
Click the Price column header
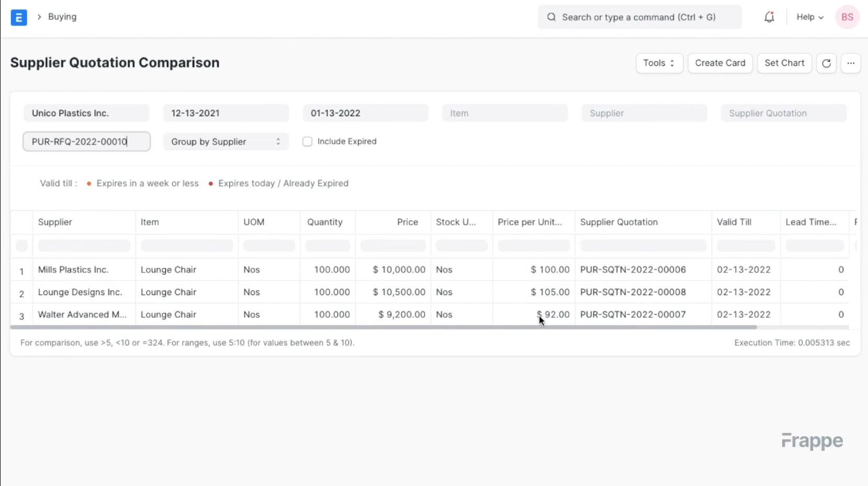[x=393, y=222]
